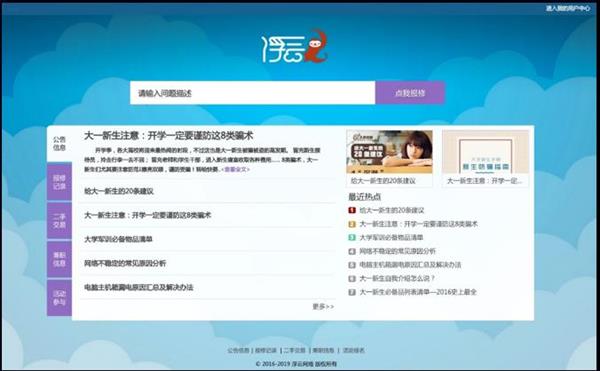Open hot item 网络不稳定的常见原因分析 in 最近热点

coord(397,251)
